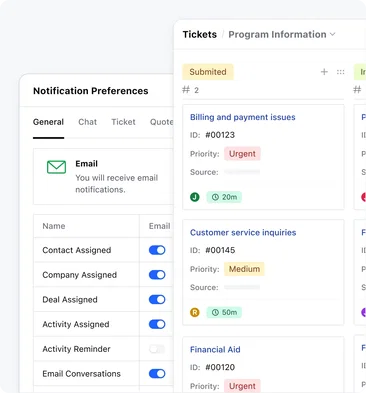Image resolution: width=366 pixels, height=393 pixels.
Task: Disable Deal Assigned email notification
Action: coord(157,299)
